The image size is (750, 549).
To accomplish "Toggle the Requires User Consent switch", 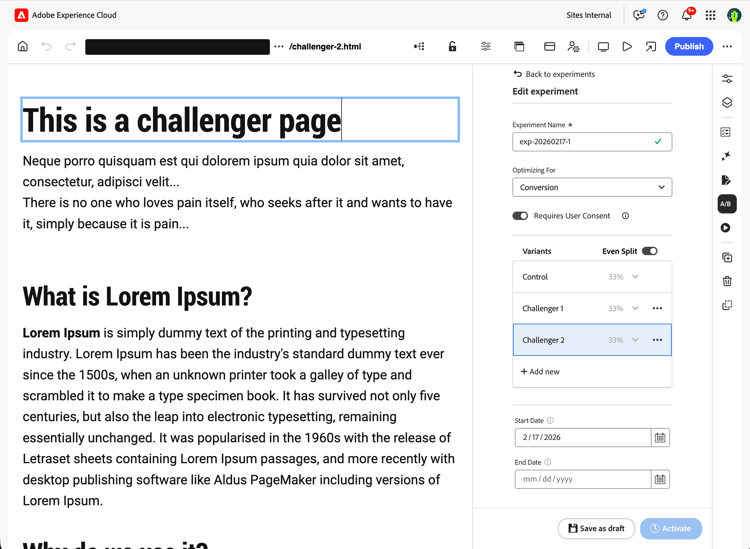I will pos(520,216).
